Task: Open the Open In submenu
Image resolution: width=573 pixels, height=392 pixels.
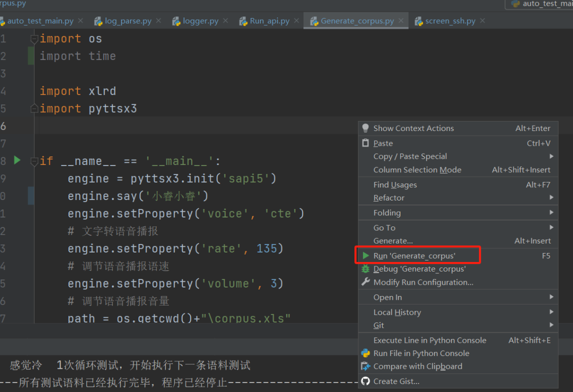Action: coord(458,298)
